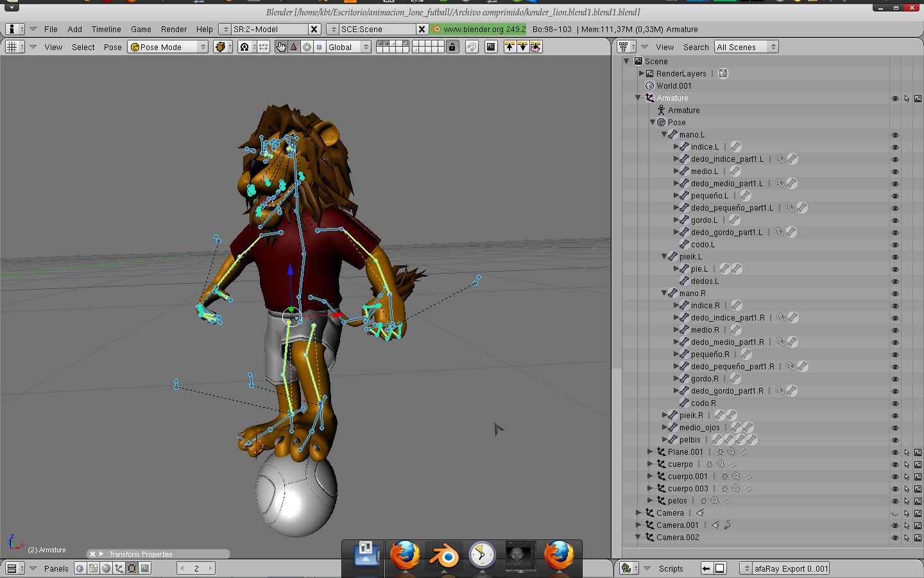The width and height of the screenshot is (924, 578).
Task: Hide the mano.L bone with its eye
Action: (895, 136)
